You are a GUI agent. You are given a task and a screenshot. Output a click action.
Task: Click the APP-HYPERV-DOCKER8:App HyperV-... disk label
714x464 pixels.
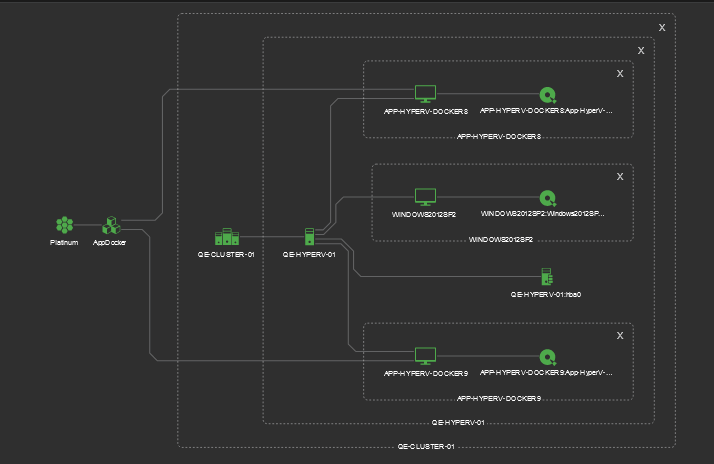(546, 111)
